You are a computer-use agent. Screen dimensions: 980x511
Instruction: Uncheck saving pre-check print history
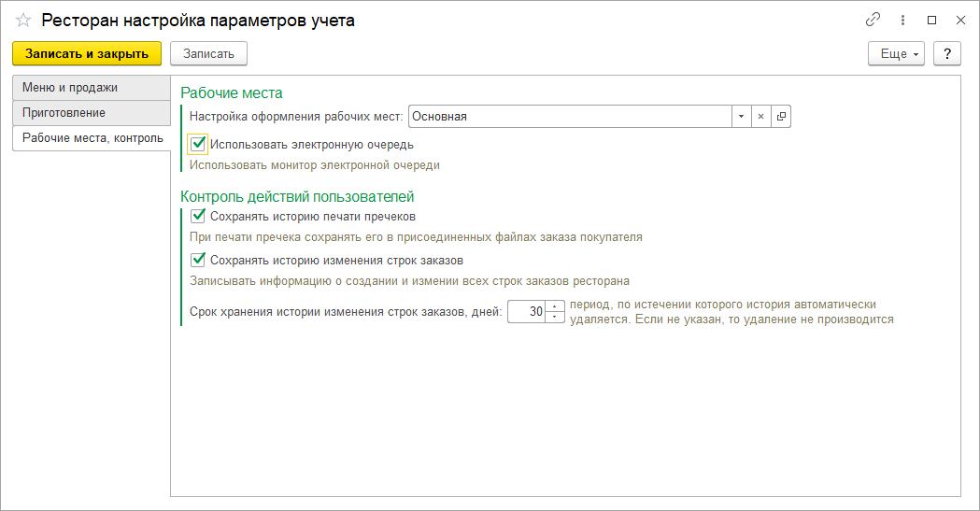[x=197, y=216]
